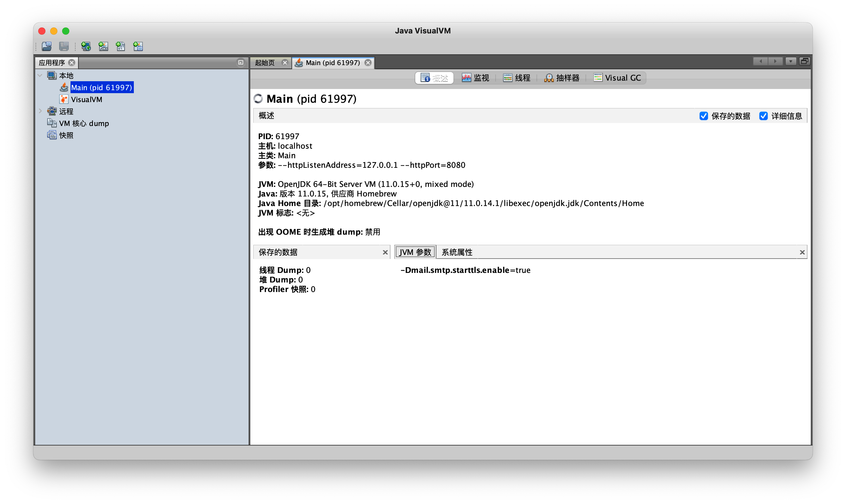Select Main (pid 61997) in the tree
The image size is (846, 504).
point(102,87)
